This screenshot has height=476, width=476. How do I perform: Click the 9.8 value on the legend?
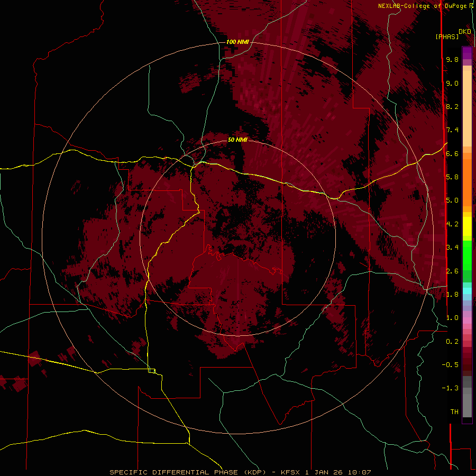click(452, 59)
